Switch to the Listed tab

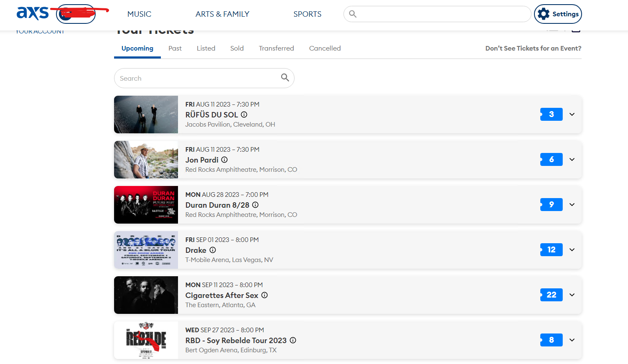coord(206,48)
